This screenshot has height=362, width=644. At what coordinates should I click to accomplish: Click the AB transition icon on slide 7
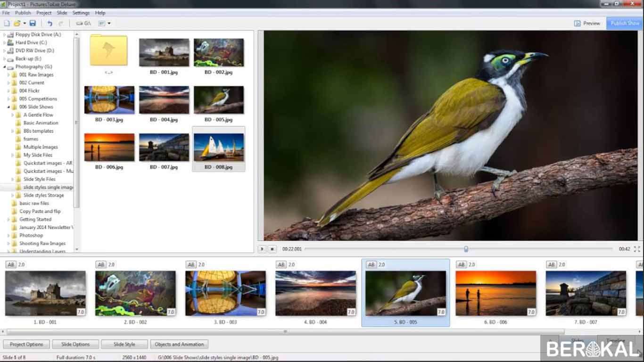(551, 265)
